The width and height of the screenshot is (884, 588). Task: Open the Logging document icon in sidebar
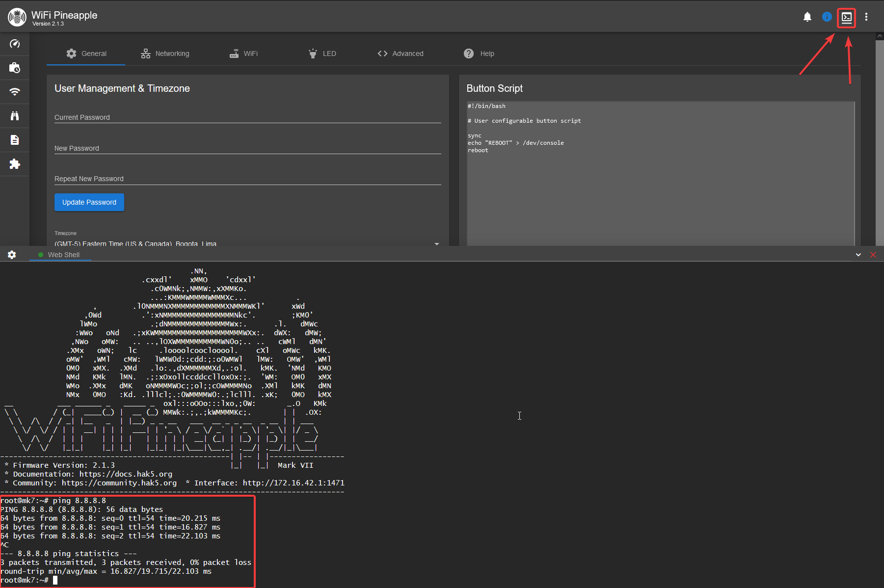tap(15, 140)
